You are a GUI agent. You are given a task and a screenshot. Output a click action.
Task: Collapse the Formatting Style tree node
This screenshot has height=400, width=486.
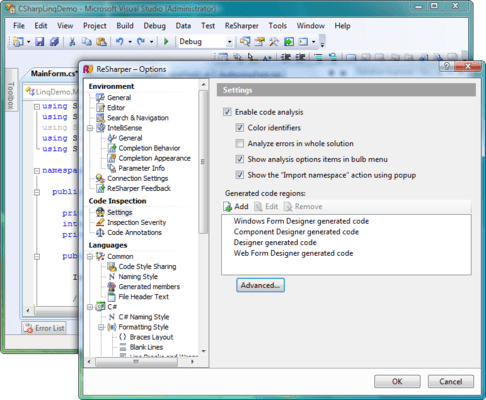point(101,327)
